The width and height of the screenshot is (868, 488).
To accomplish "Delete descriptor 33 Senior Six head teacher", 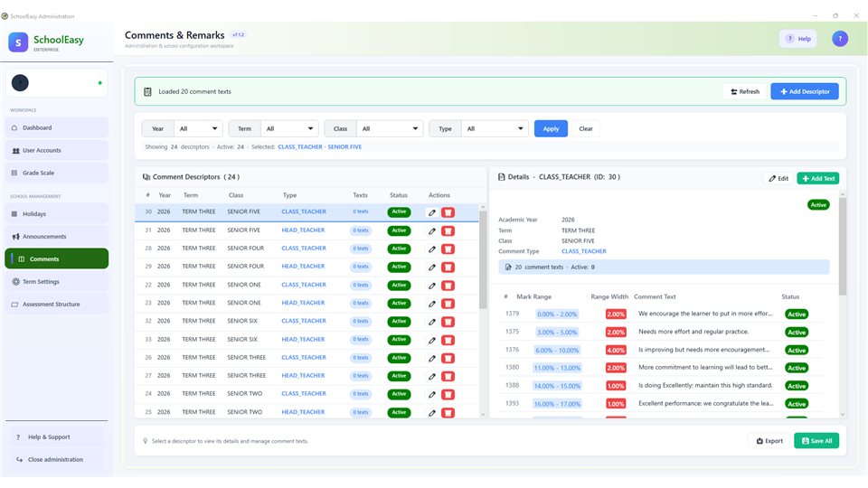I will (448, 340).
